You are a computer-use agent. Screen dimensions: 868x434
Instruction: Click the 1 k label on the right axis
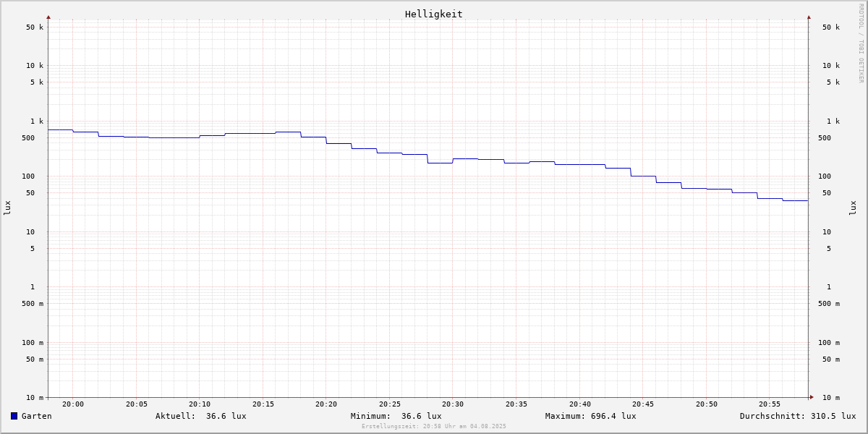click(833, 122)
